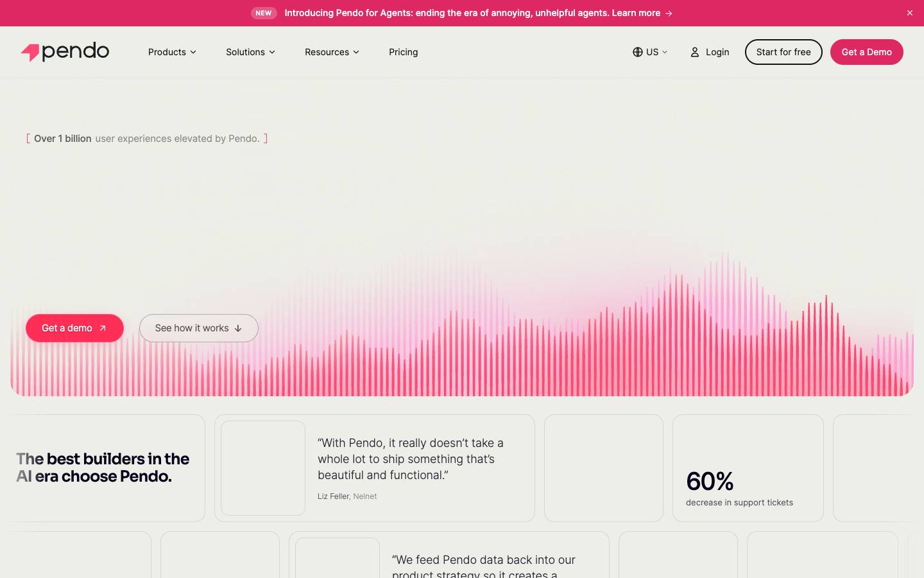Open the Solutions dropdown
The height and width of the screenshot is (578, 924).
(x=250, y=52)
